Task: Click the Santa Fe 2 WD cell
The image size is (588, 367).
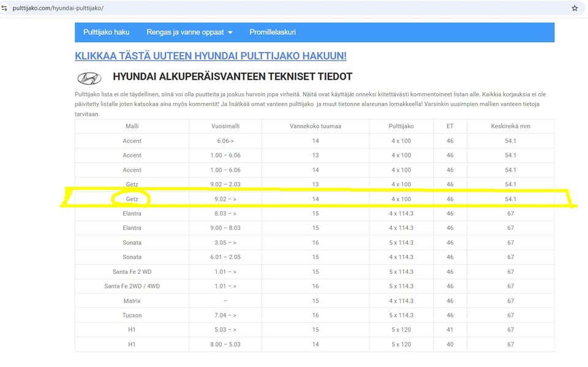Action: pos(132,271)
